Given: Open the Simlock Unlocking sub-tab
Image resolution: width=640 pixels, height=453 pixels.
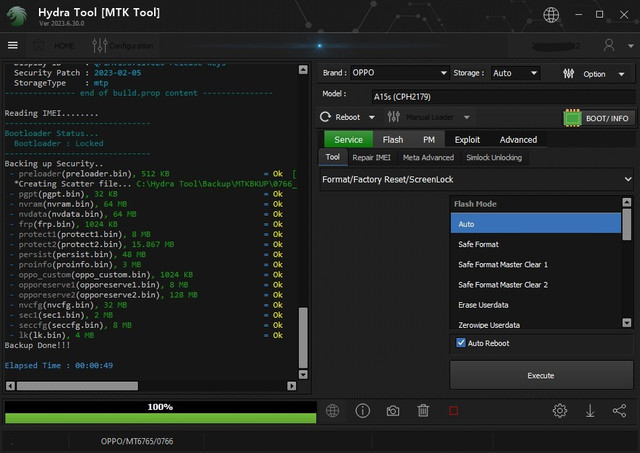Looking at the screenshot, I should pos(494,158).
